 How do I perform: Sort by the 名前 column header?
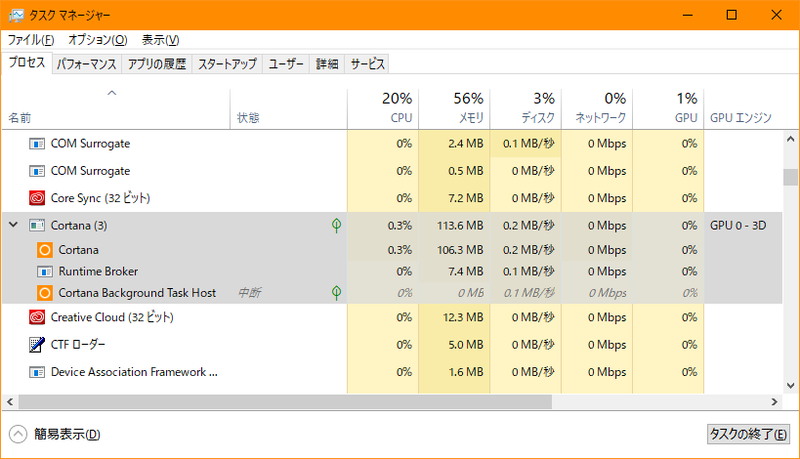pos(116,109)
